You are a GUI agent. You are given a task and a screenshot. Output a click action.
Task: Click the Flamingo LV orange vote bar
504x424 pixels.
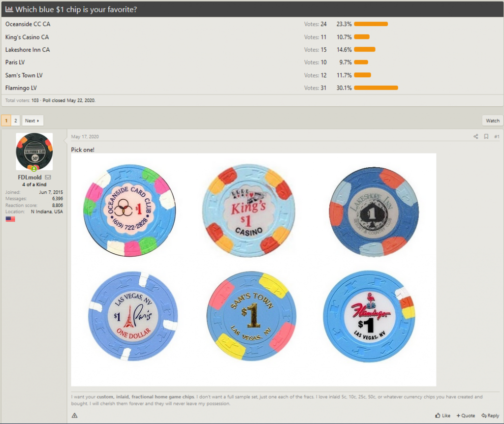pos(376,88)
